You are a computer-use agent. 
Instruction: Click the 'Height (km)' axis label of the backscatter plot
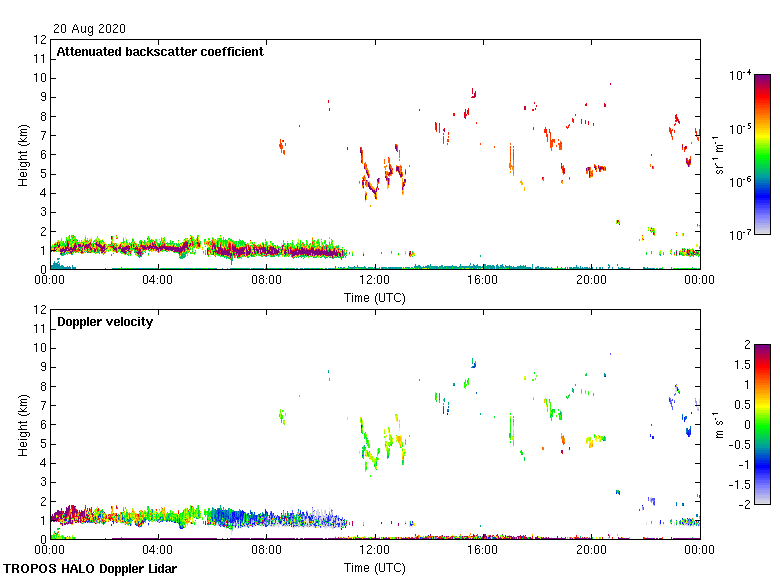click(22, 155)
